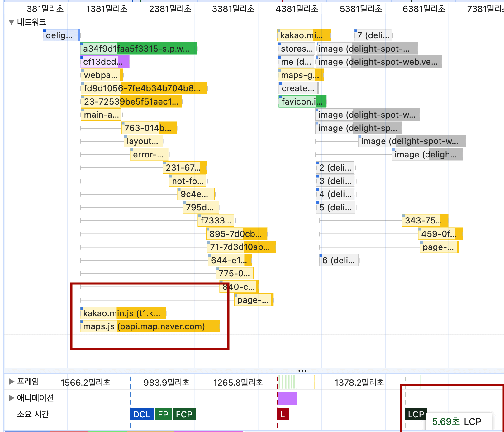Click the purple animation block
Viewport: 504px width, 432px height.
tap(287, 398)
